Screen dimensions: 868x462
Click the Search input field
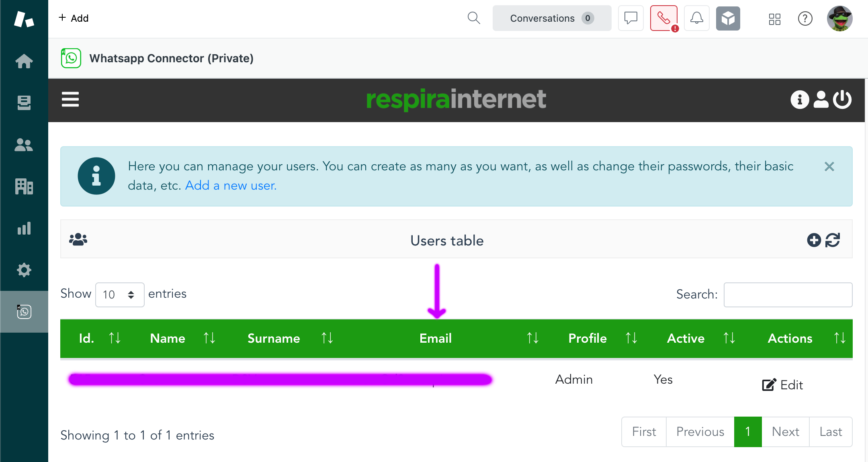click(788, 294)
